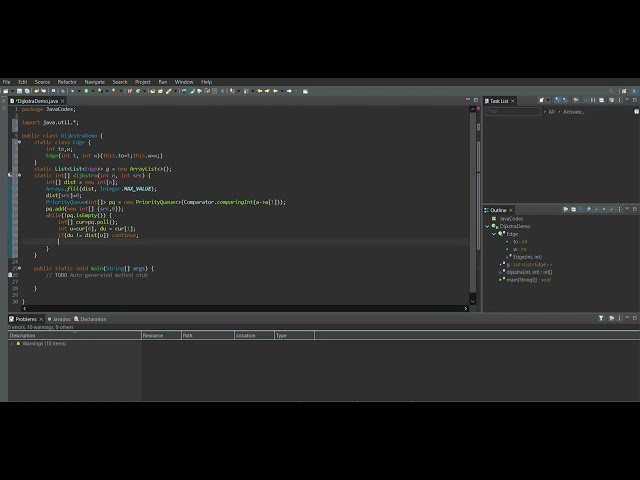The image size is (640, 480).
Task: Click the Back navigation arrow icon
Action: [276, 91]
